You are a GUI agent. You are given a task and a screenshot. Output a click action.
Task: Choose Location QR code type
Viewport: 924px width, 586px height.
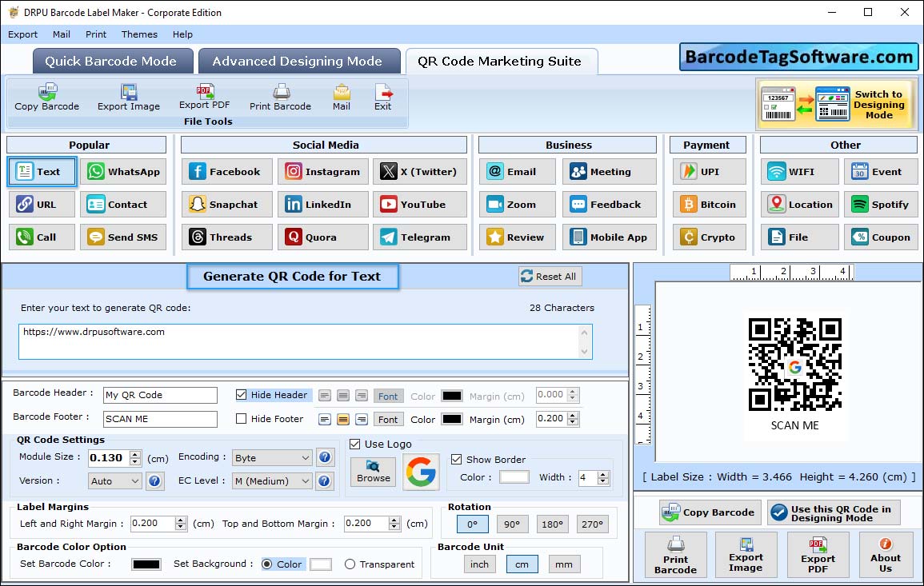pyautogui.click(x=799, y=205)
